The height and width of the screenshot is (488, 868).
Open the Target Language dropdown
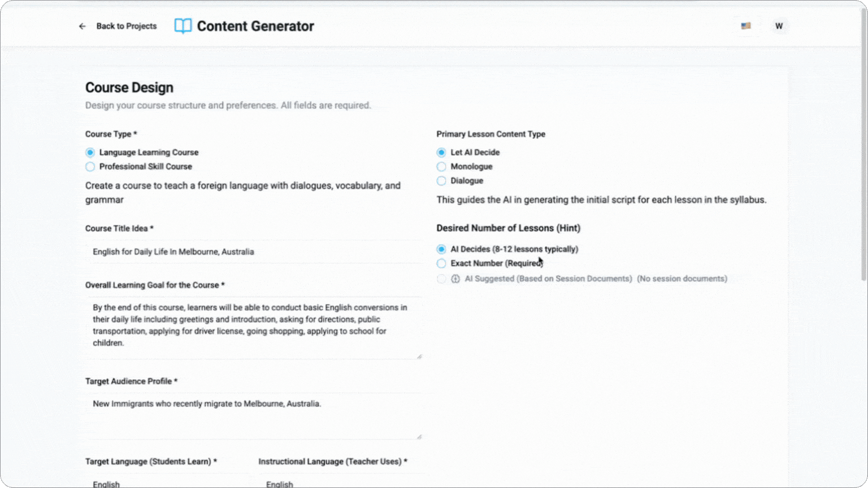point(167,481)
